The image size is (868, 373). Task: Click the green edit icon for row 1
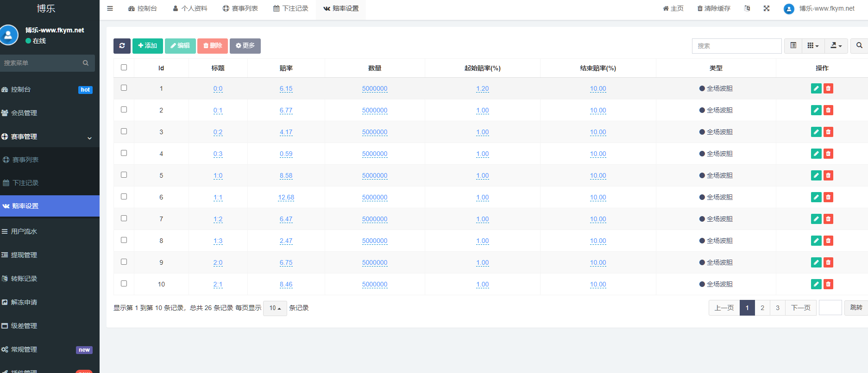click(816, 88)
